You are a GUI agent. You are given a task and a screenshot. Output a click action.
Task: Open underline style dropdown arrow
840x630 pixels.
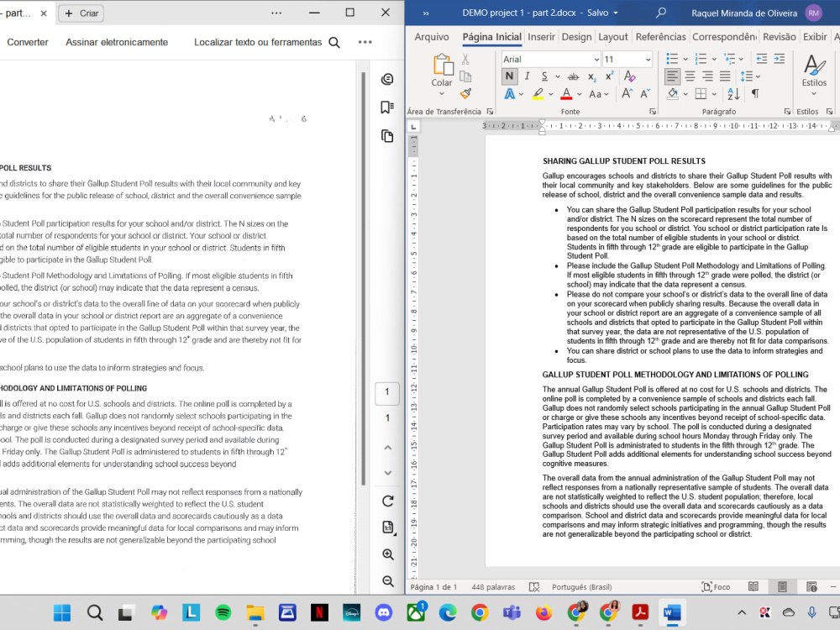pos(557,76)
